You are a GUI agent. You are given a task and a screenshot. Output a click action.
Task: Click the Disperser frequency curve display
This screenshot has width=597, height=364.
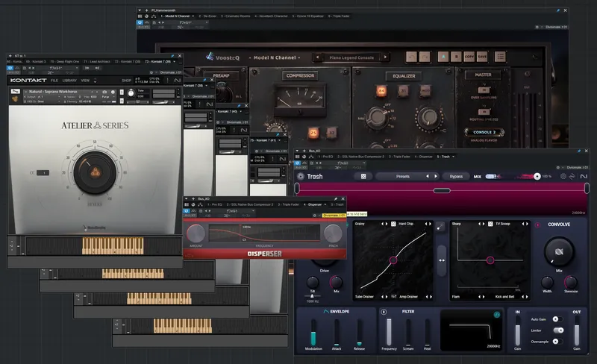(264, 233)
